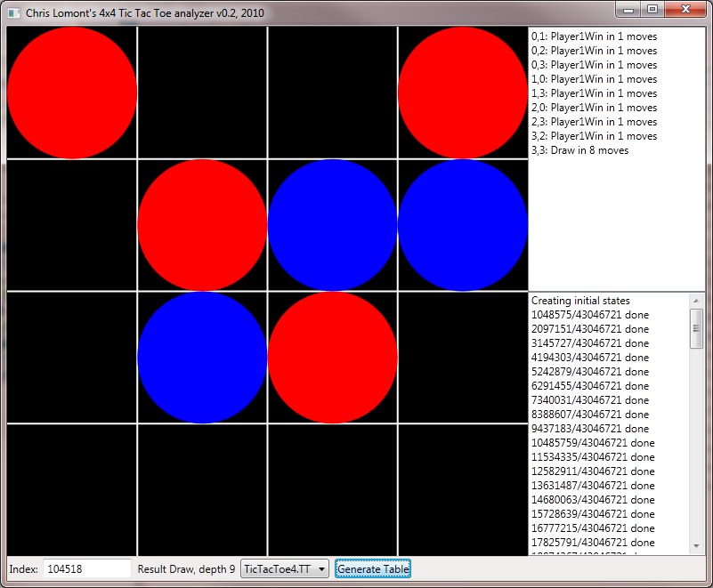Click the log scrollbar's down arrow

point(696,546)
